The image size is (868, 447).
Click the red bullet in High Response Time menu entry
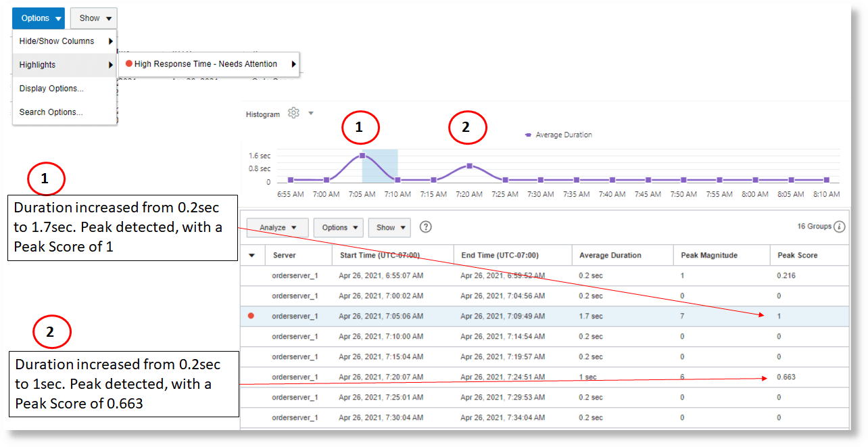[128, 64]
